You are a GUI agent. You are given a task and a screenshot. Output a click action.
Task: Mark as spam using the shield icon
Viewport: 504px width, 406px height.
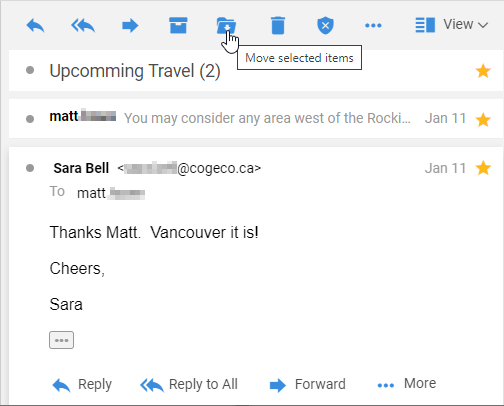(325, 26)
